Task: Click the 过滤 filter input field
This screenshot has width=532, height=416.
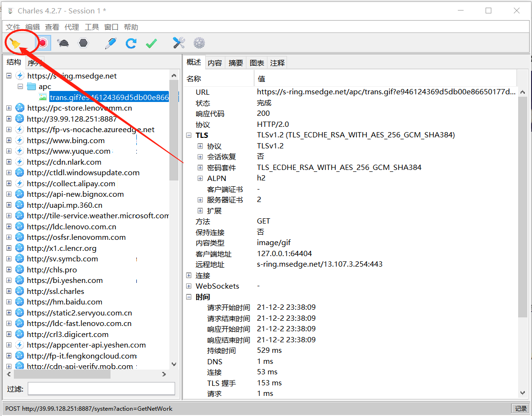Action: tap(101, 389)
